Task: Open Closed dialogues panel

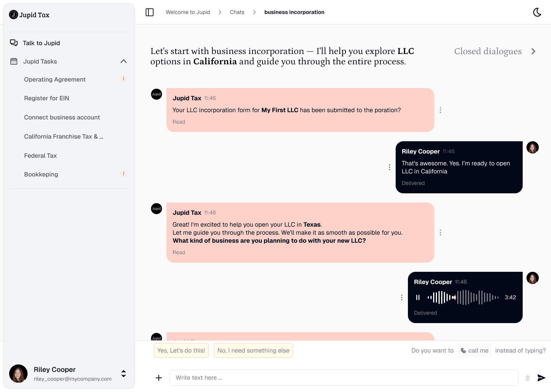Action: coord(495,51)
